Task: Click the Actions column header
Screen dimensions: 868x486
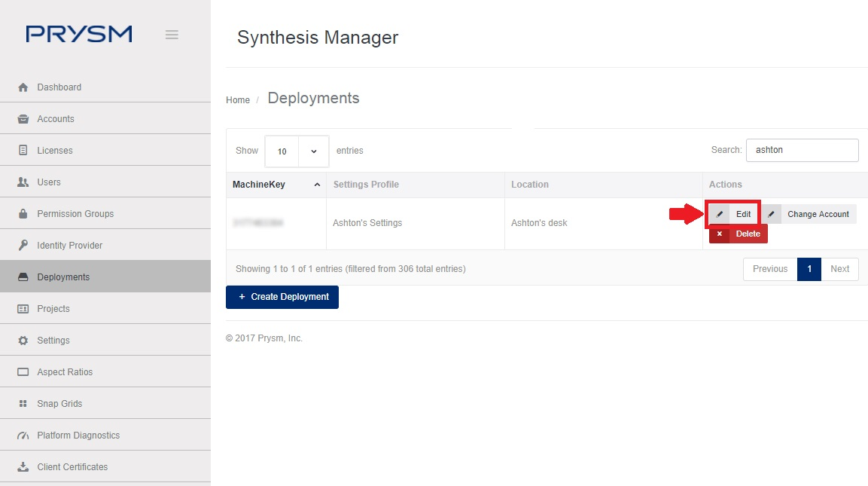Action: coord(785,185)
